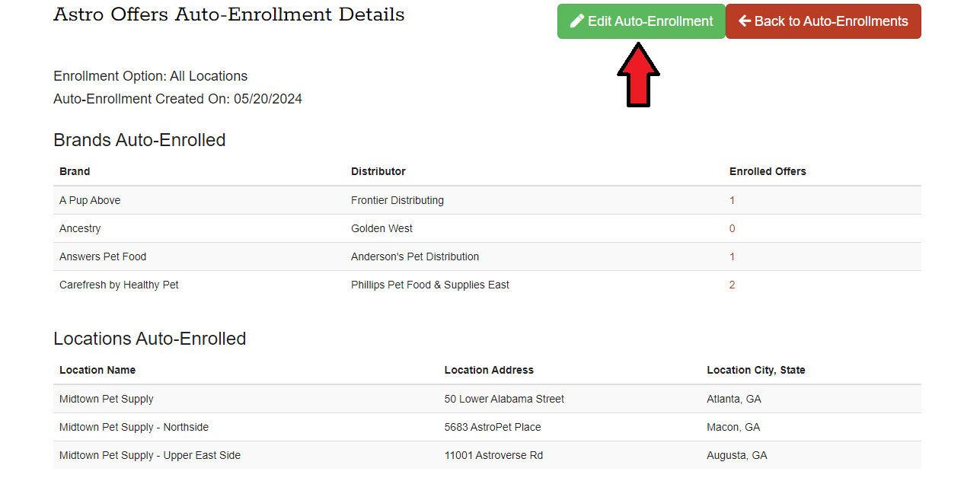Select Midtown Pet Supply - Northside location
Viewport: 980px width, 500px height.
click(134, 427)
